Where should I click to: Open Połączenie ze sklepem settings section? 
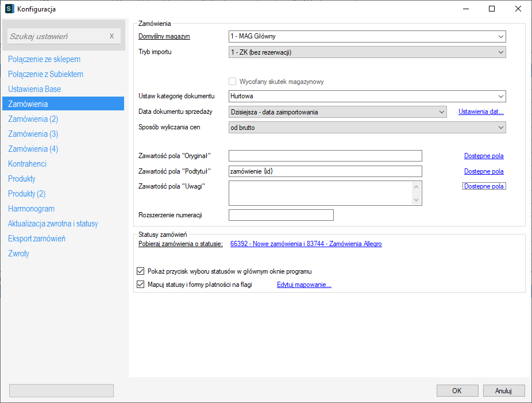pos(44,59)
